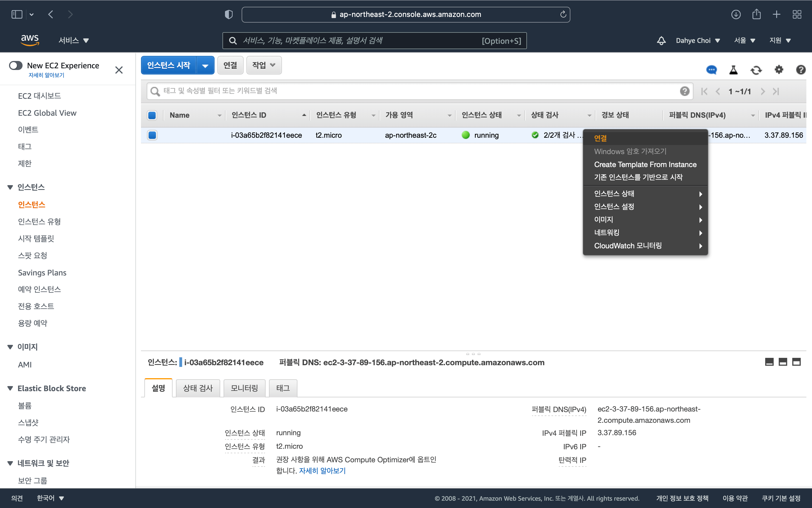Open the CloudWatch 모니터링 submenu
This screenshot has width=812, height=508.
(x=645, y=246)
